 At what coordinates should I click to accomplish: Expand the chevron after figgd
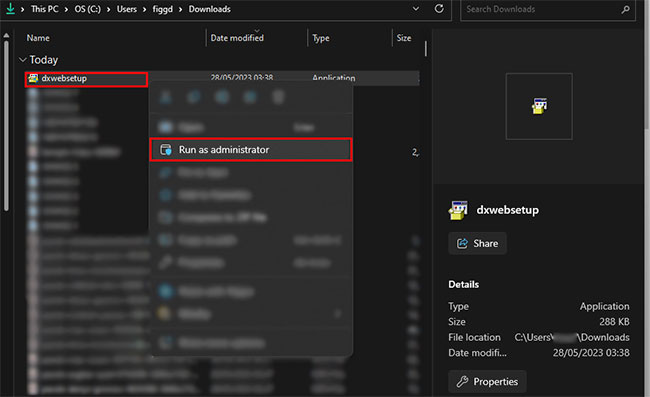point(180,10)
